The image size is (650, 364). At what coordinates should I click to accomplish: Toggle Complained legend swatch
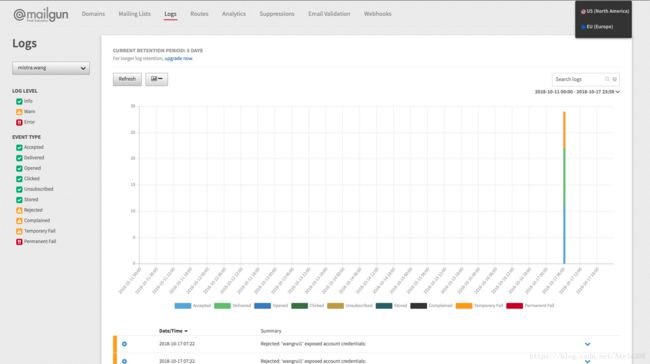419,306
